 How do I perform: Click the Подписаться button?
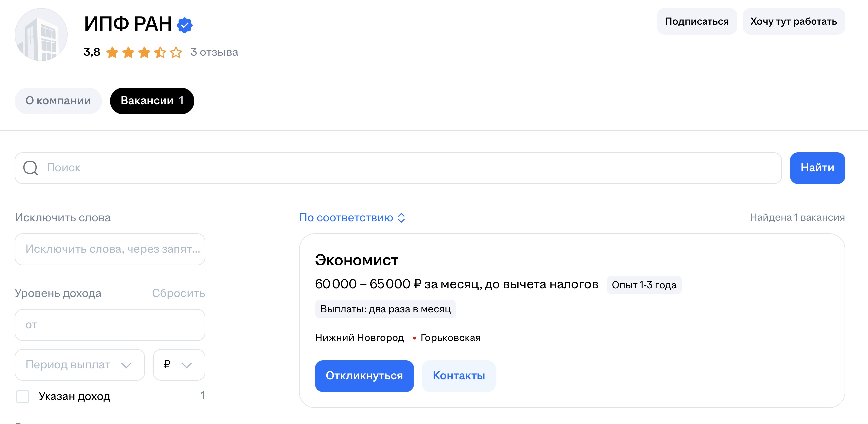pyautogui.click(x=697, y=22)
